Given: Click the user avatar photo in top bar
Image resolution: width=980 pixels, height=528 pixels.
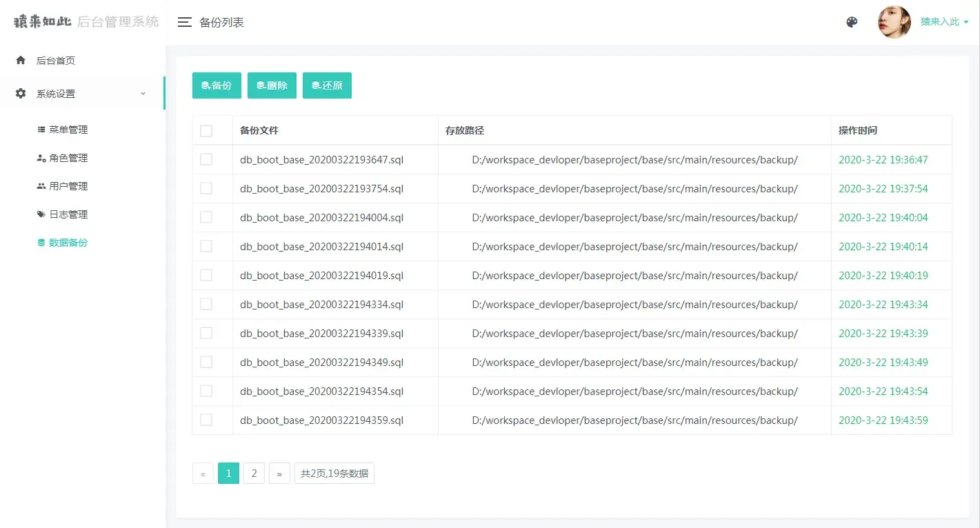Looking at the screenshot, I should pyautogui.click(x=894, y=21).
